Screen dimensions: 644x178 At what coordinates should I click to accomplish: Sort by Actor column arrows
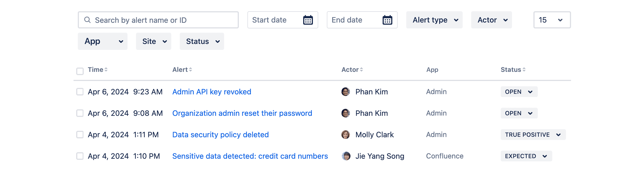pos(361,70)
